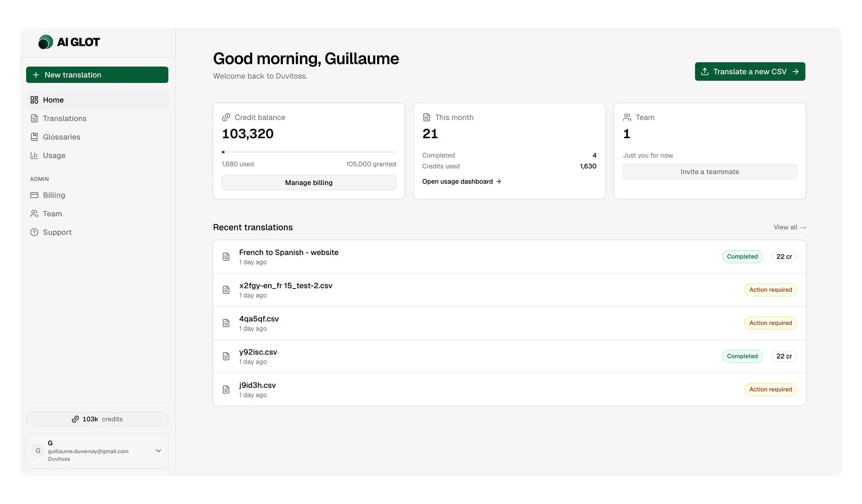Viewport: 862px width, 504px height.
Task: Click the credit balance progress bar
Action: tap(308, 152)
